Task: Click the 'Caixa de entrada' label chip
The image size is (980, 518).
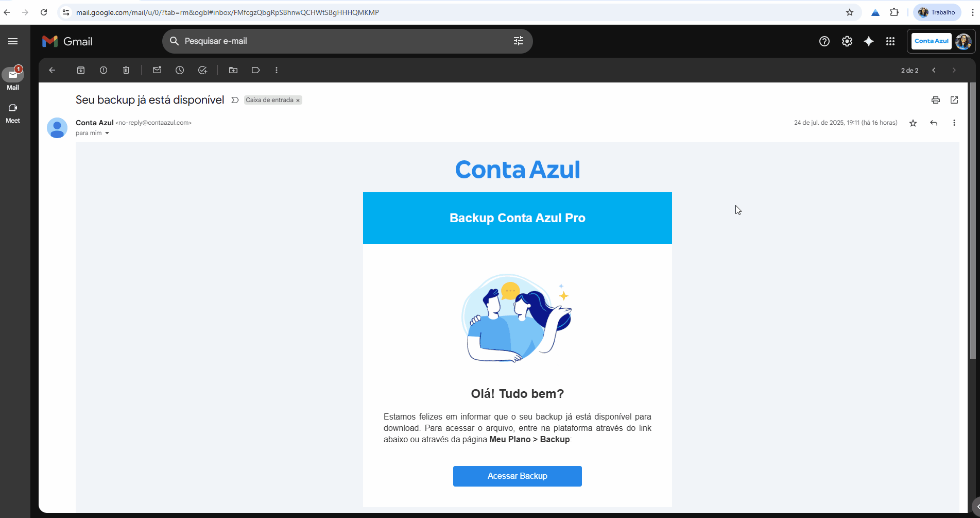Action: (x=269, y=100)
